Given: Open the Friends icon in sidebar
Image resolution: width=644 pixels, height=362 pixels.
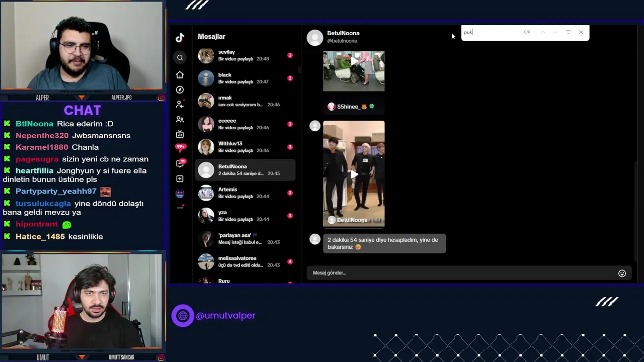Looking at the screenshot, I should (180, 120).
